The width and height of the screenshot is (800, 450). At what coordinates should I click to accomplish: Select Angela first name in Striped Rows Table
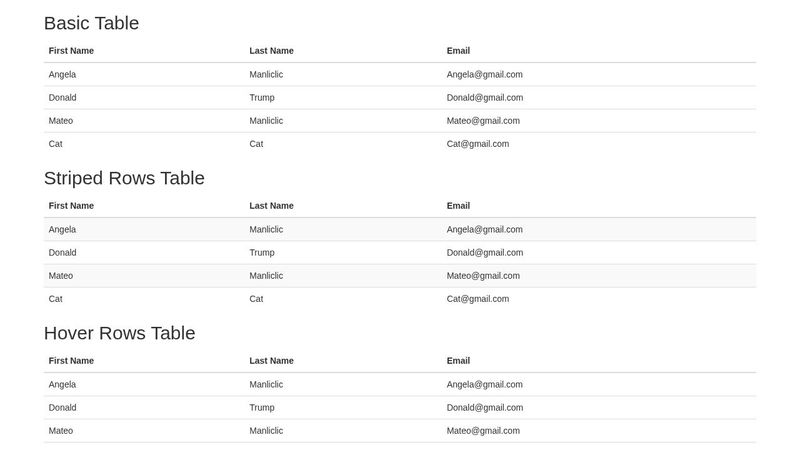[62, 229]
